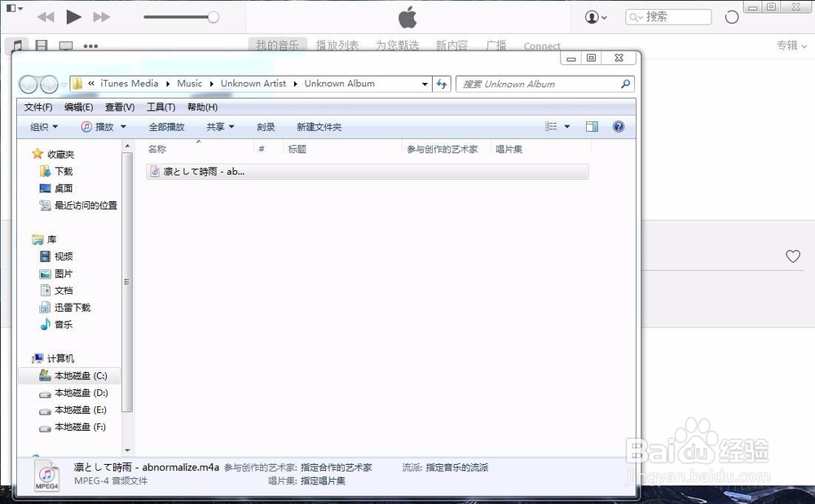The height and width of the screenshot is (504, 815).
Task: Click the iTunes fast-forward button
Action: 101,17
